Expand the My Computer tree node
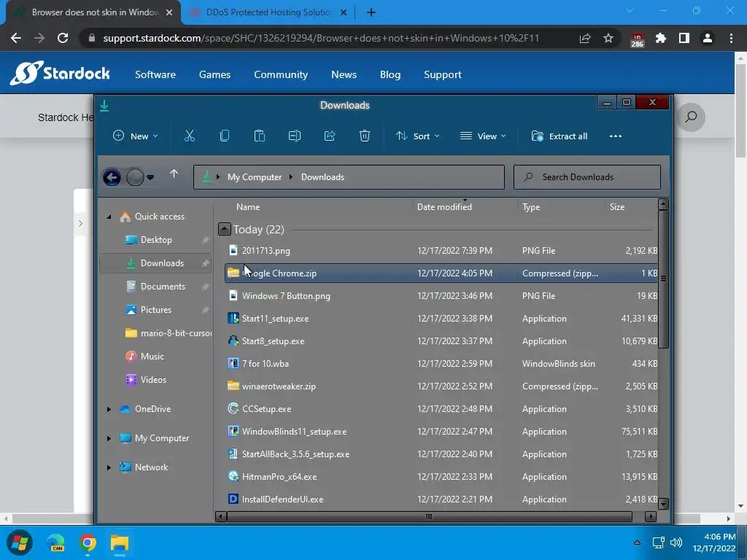 (x=109, y=438)
